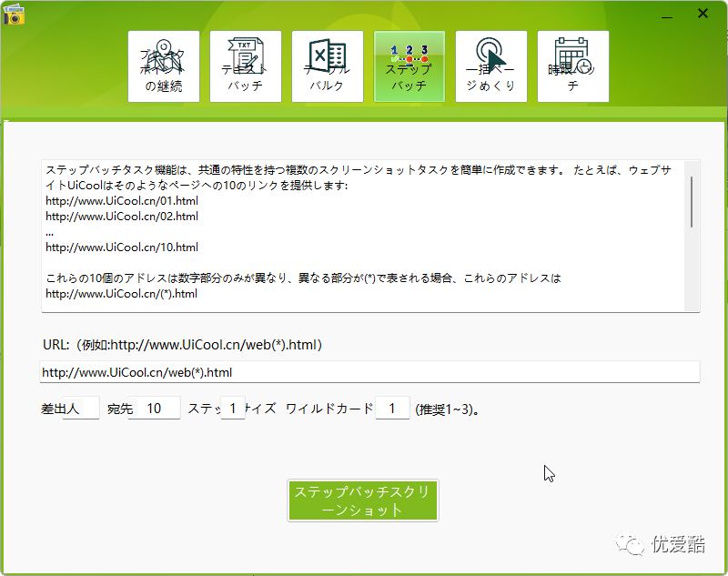The height and width of the screenshot is (576, 728).
Task: Click the line http://www.UiCool.cn/(*).html
Action: pos(121,294)
